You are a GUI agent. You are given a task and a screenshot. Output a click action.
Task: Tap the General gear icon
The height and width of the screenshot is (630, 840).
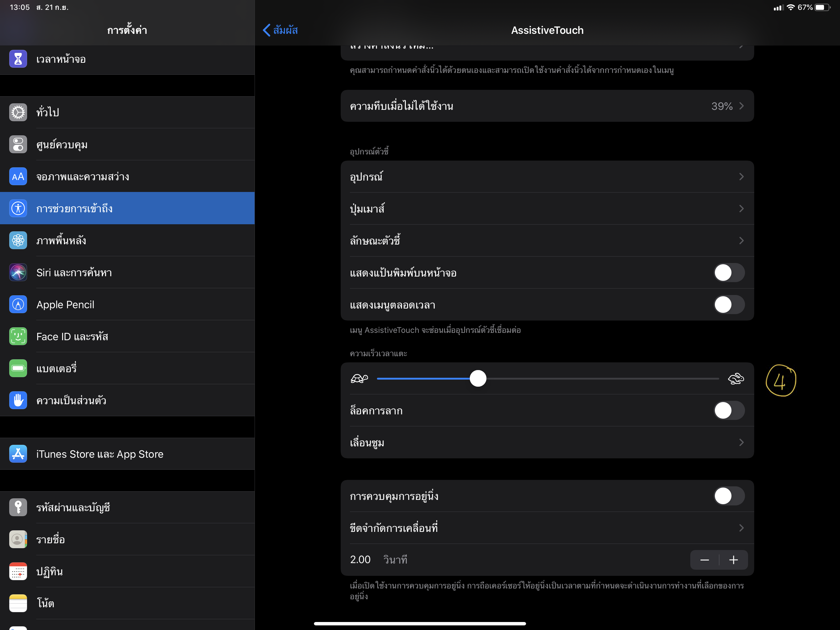18,112
